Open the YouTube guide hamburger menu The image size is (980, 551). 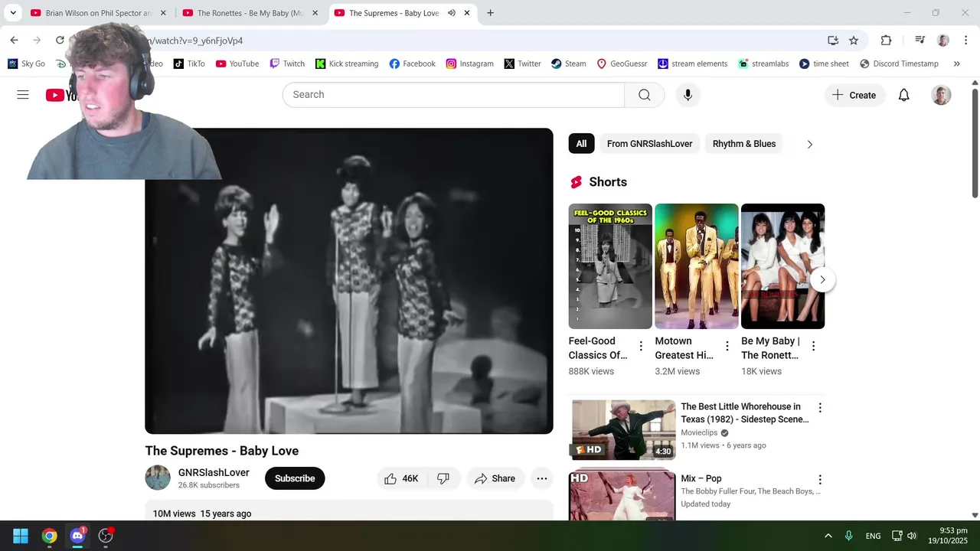coord(23,95)
